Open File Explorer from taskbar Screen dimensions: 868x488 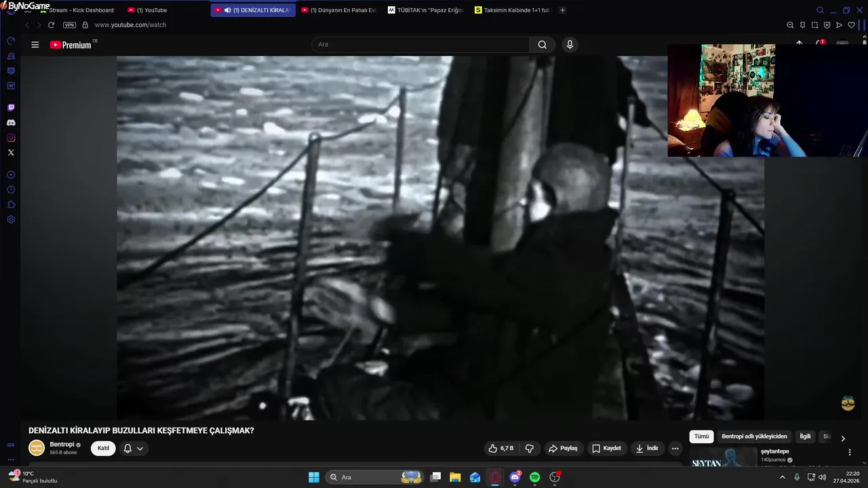(x=455, y=477)
